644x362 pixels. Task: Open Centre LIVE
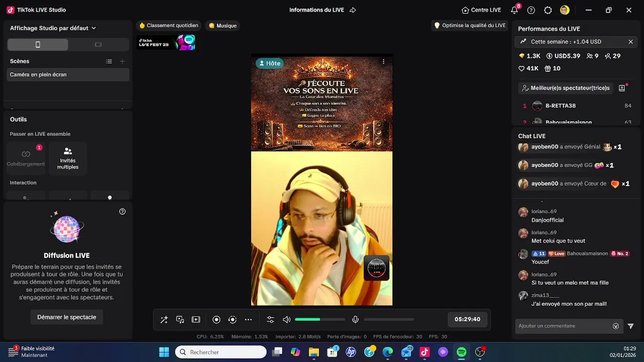(x=481, y=10)
